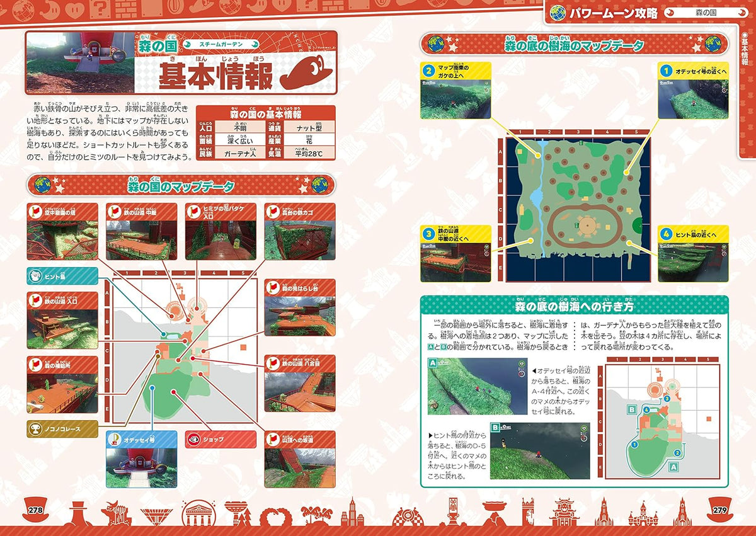Click the yellow number 4 badge ヒント鳥の近くへ
Screen dimensions: 756x536
click(667, 234)
